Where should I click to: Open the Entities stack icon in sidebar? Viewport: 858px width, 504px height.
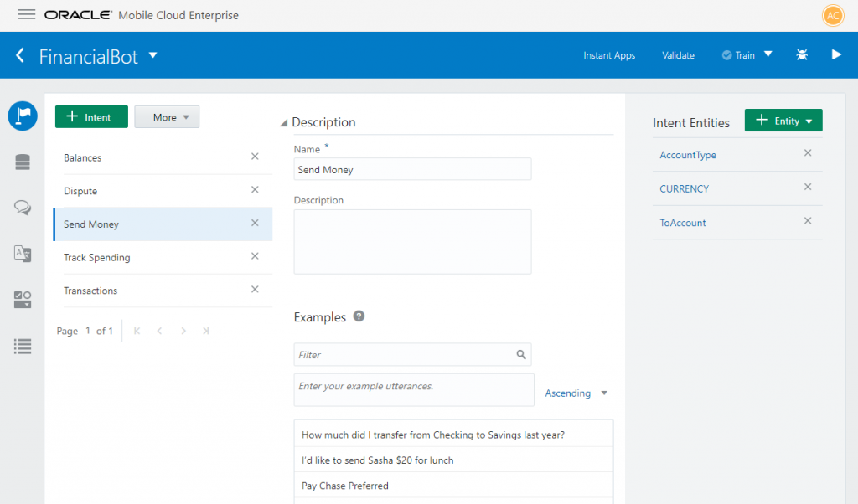[x=23, y=162]
